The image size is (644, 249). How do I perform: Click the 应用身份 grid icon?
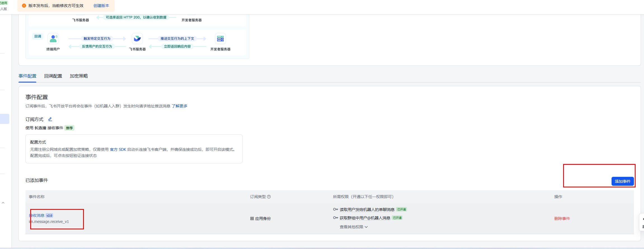[x=252, y=219]
